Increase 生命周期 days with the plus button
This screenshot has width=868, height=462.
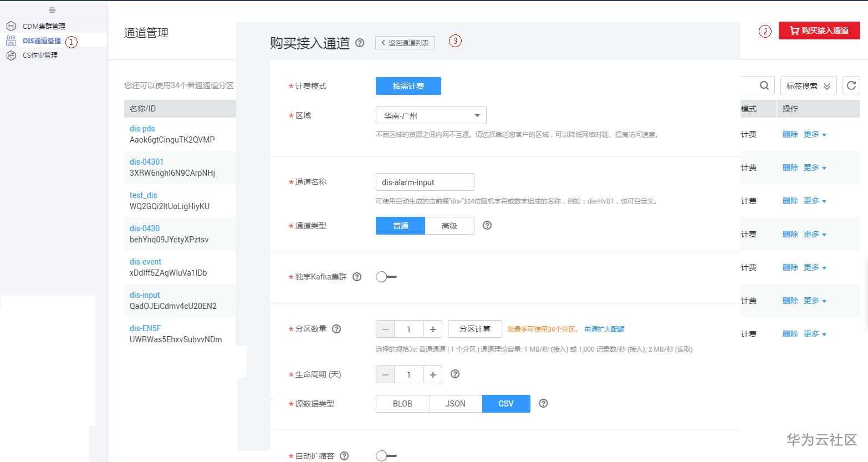click(433, 374)
